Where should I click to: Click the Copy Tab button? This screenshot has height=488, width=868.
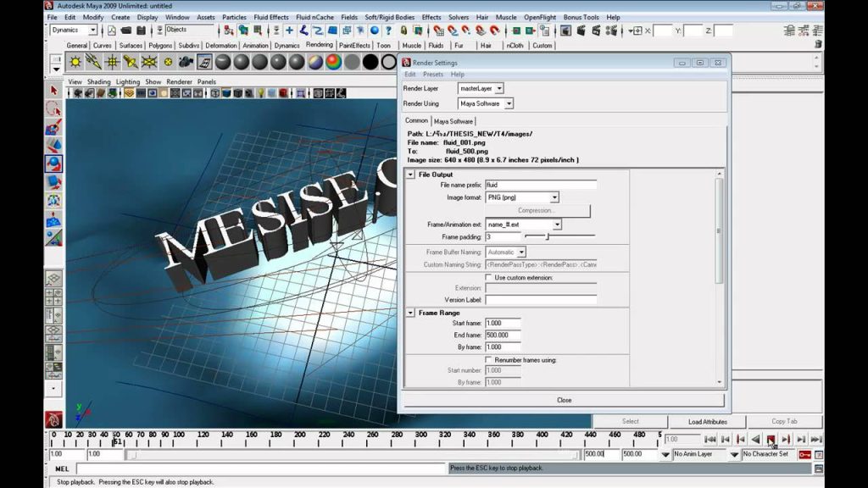tap(784, 422)
